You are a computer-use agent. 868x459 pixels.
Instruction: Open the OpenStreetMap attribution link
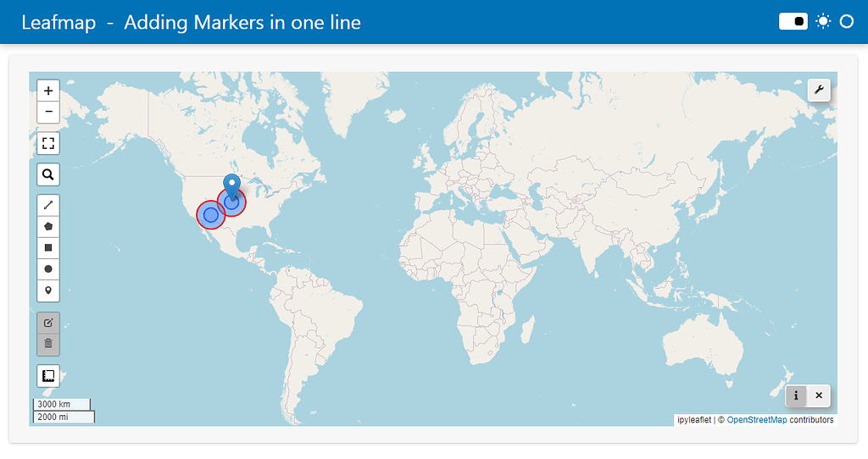tap(756, 420)
